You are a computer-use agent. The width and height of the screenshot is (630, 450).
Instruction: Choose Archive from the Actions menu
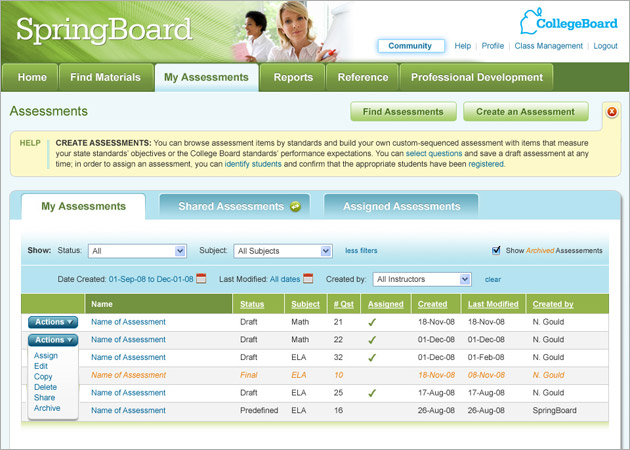(x=47, y=408)
